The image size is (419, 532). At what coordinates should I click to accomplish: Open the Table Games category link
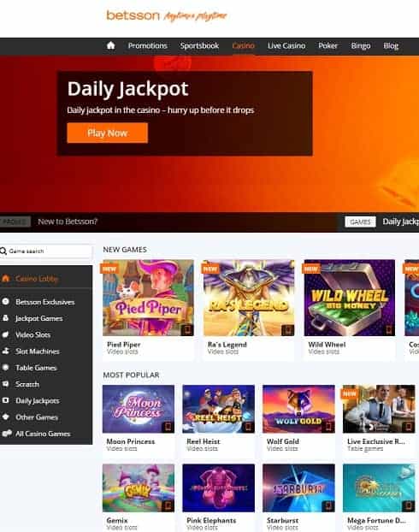pos(36,368)
